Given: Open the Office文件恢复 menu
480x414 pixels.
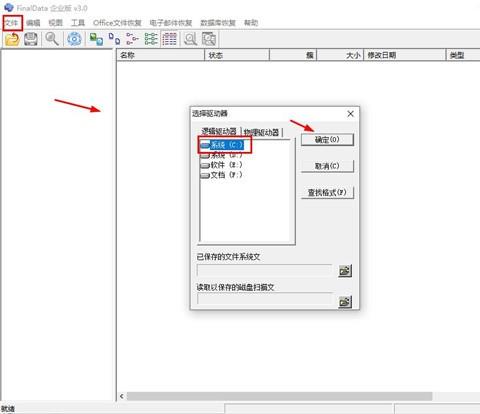Looking at the screenshot, I should (x=117, y=23).
